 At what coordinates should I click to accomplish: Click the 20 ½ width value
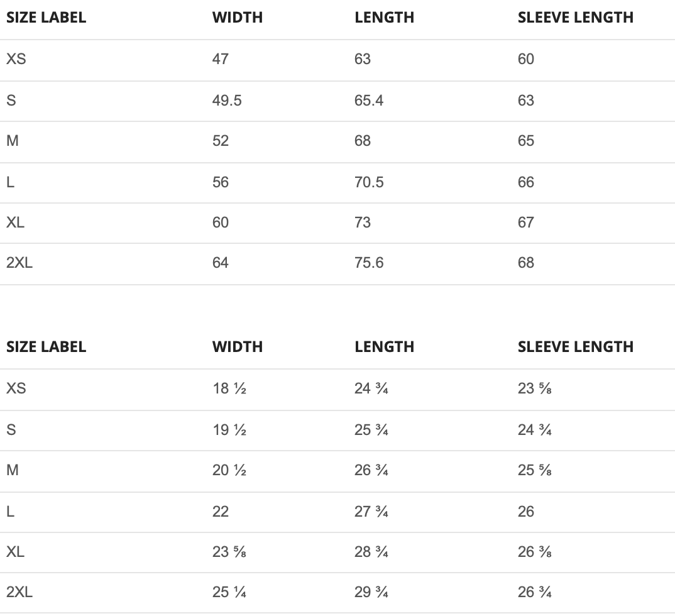[x=229, y=470]
